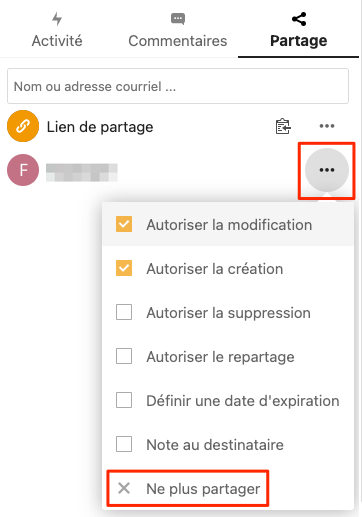Enable Autoriser le repartage checkbox

point(124,356)
